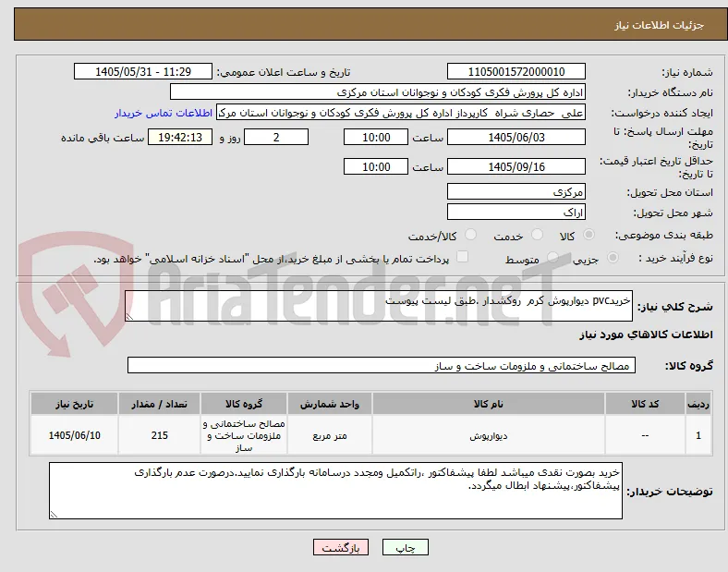This screenshot has height=572, width=728.
Task: Click the توضیحات خریدار notes textarea
Action: pyautogui.click(x=335, y=491)
